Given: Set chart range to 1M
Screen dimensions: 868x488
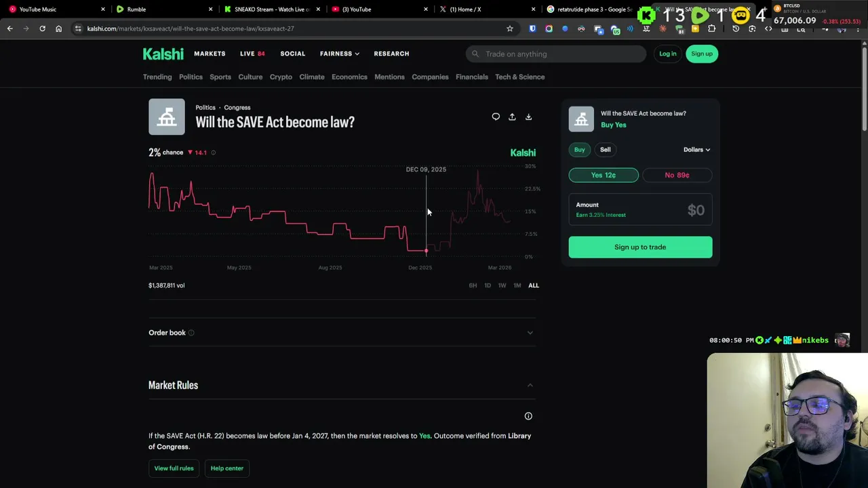Looking at the screenshot, I should 517,285.
